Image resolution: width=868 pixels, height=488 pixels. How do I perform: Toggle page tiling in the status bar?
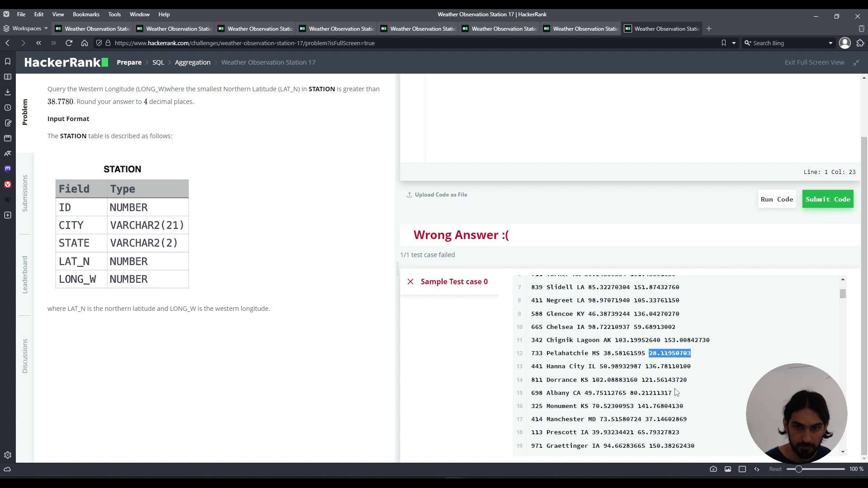(x=742, y=469)
